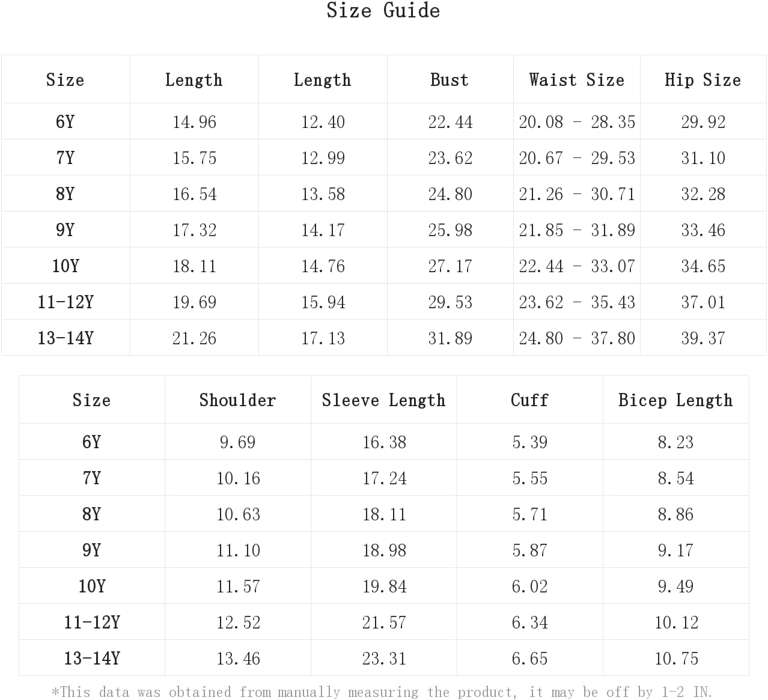Click the measurement disclaimer footnote
Screen dimensions: 768x700
tap(382, 692)
